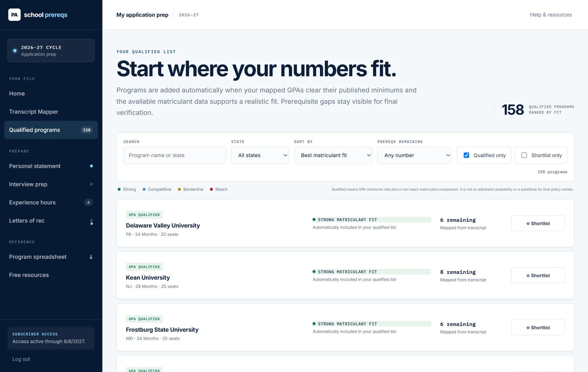
Task: Click "6 remaining" on Delaware Valley row
Action: pos(458,220)
